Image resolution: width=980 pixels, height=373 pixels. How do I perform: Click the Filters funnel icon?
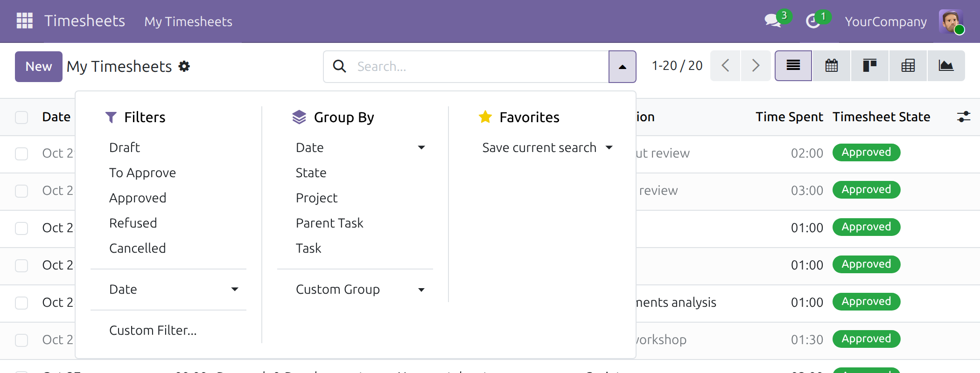point(111,117)
